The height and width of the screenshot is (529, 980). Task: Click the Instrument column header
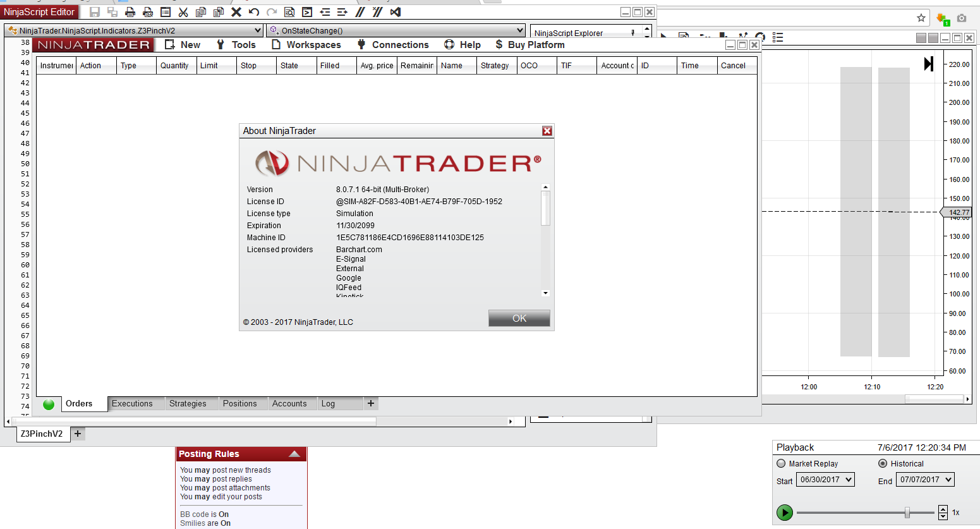56,66
